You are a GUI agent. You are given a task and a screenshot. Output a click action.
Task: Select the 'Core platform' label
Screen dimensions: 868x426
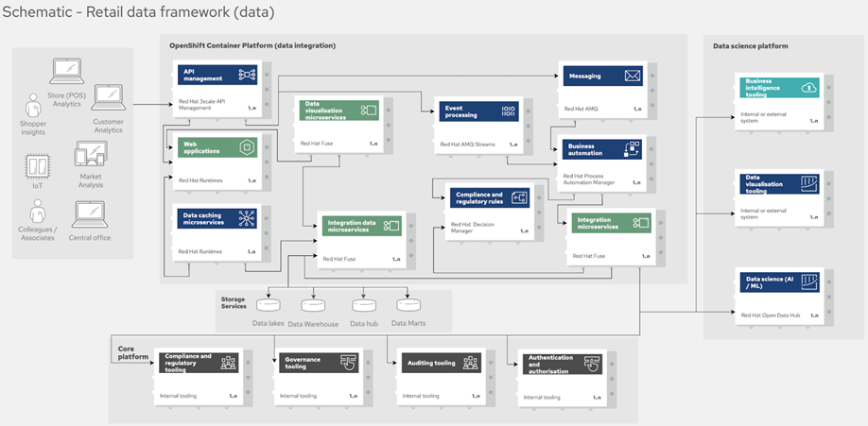(133, 353)
